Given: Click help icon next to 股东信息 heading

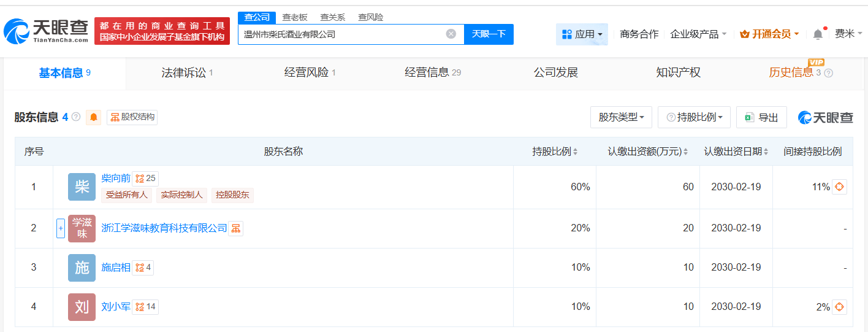Looking at the screenshot, I should pos(76,117).
